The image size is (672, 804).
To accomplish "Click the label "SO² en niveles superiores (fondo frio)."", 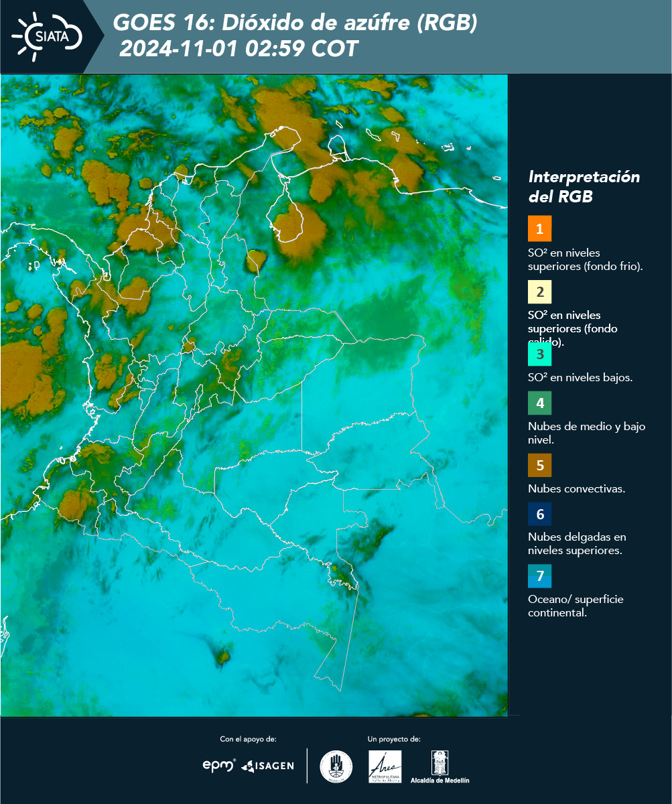I will coord(586,259).
